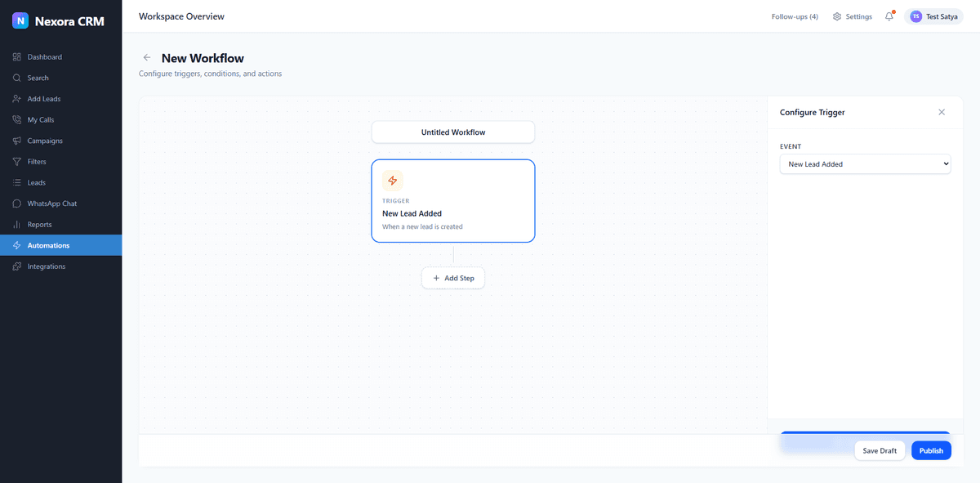Click the TRIGGER label on the card
This screenshot has height=483, width=980.
396,200
